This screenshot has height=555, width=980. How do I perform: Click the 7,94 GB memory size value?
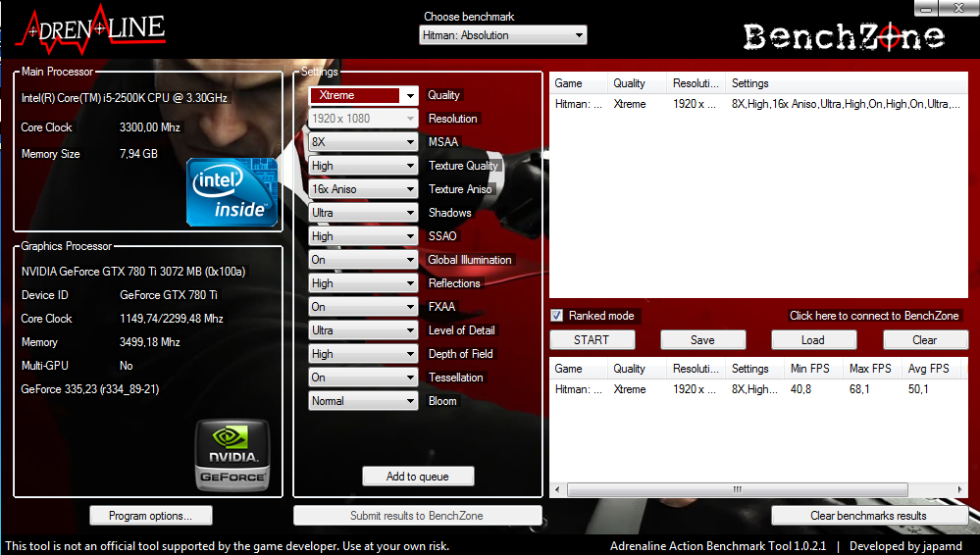(138, 154)
